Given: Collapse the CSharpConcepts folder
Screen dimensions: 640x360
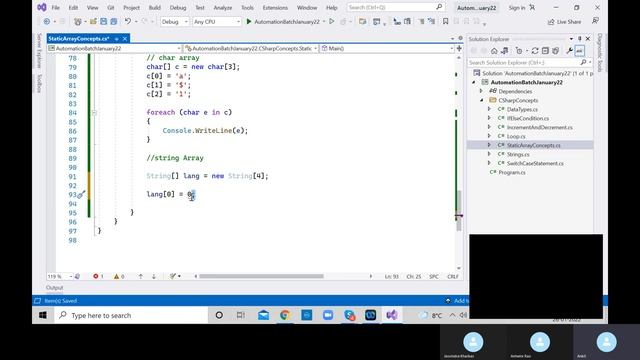Looking at the screenshot, I should coord(482,100).
